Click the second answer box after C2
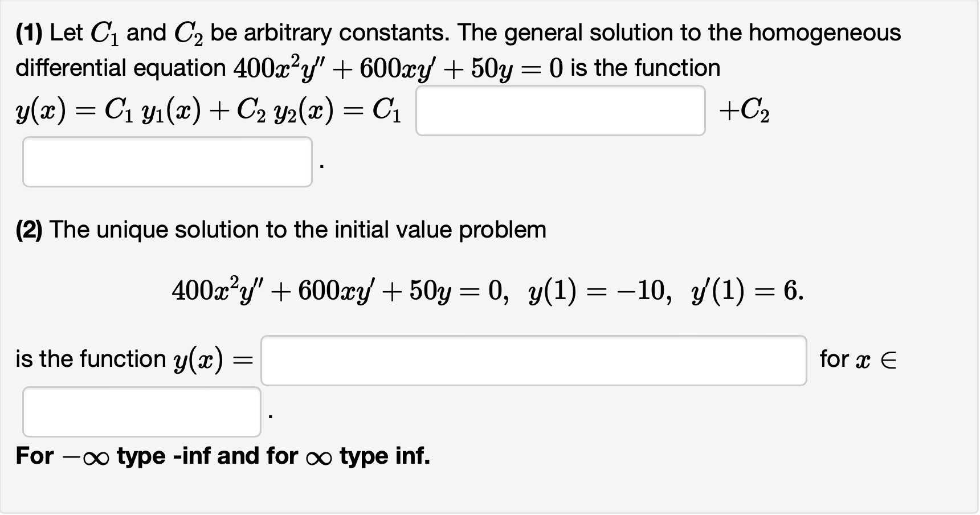This screenshot has height=515, width=980. 167,161
